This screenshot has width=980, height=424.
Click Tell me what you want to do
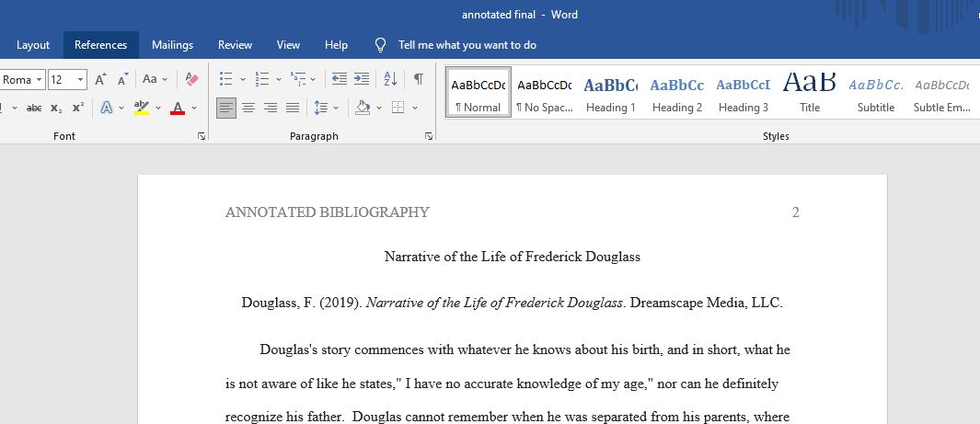point(467,45)
